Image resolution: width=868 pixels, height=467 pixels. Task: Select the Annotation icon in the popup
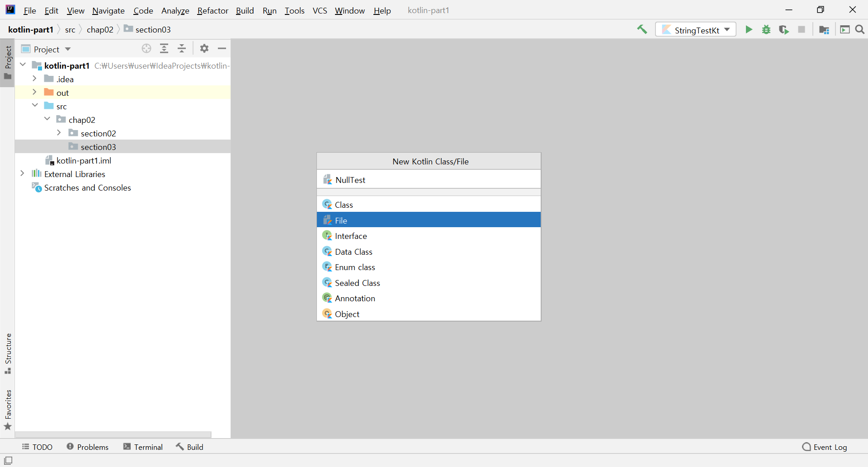[x=327, y=298]
